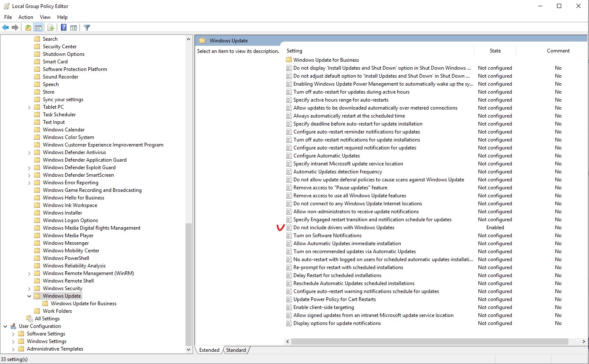Select Update Power Policy for Cart Restarts
Viewport: 589px width, 364px height.
point(334,299)
